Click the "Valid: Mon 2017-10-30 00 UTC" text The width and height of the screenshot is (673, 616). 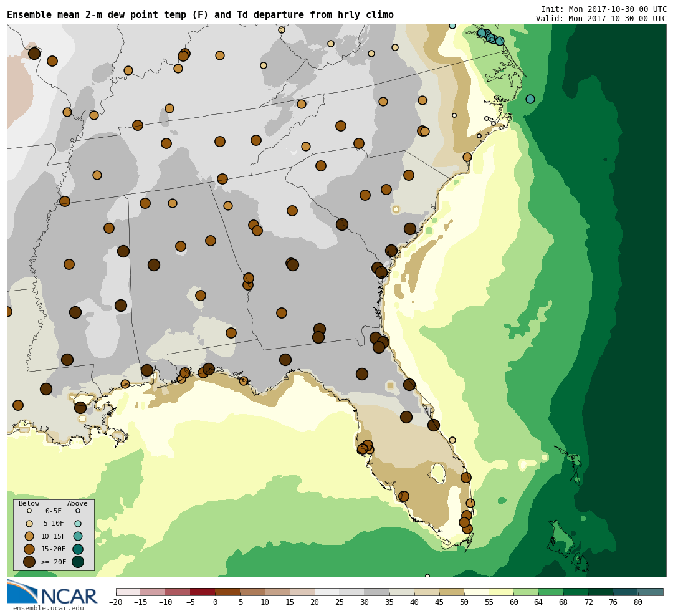point(601,19)
